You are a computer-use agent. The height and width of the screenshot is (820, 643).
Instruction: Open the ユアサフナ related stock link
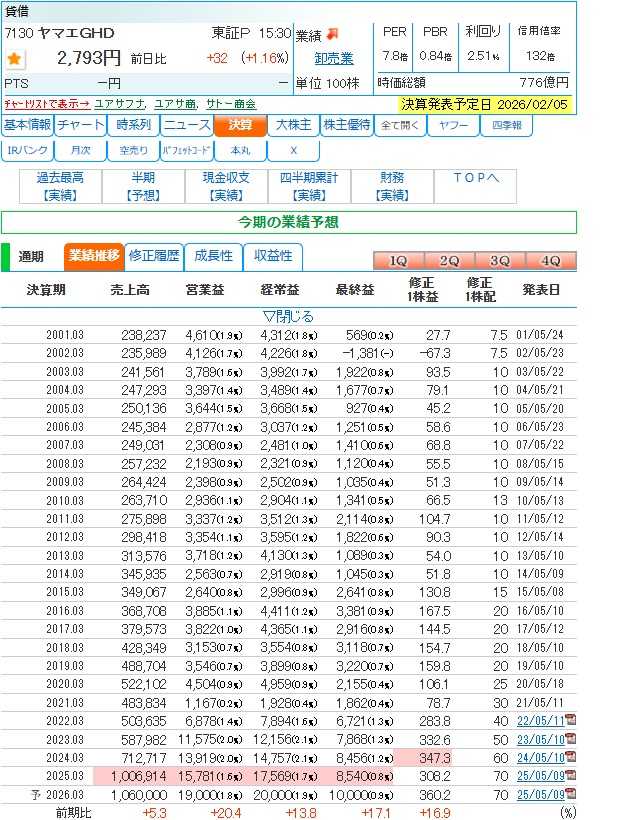click(121, 103)
